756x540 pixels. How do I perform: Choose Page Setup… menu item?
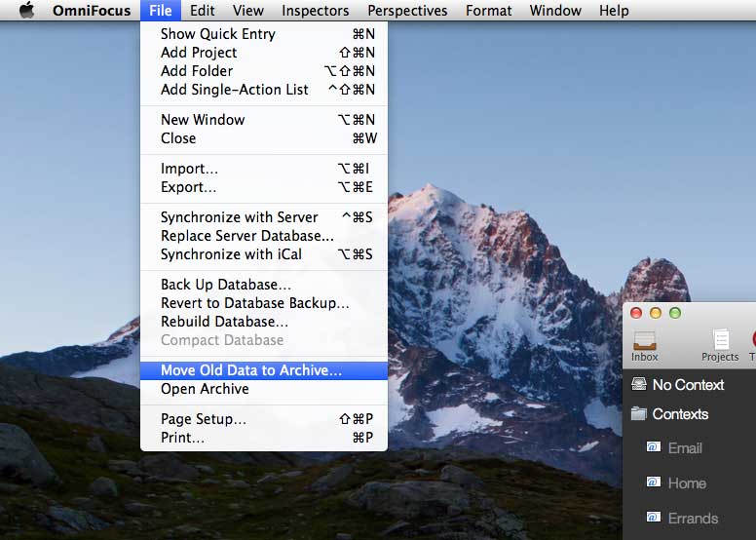(264, 419)
